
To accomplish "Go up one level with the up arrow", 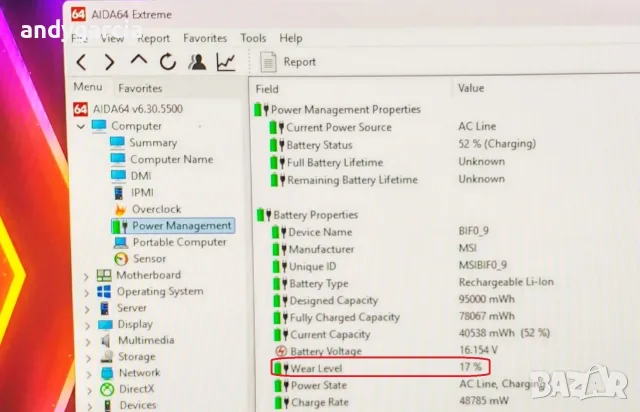I will 139,60.
